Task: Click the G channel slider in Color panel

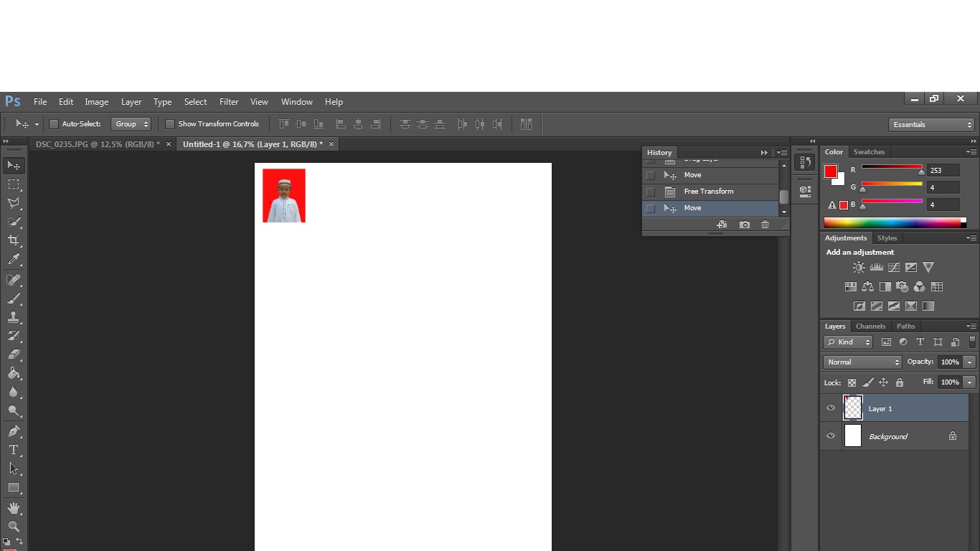Action: pyautogui.click(x=892, y=186)
